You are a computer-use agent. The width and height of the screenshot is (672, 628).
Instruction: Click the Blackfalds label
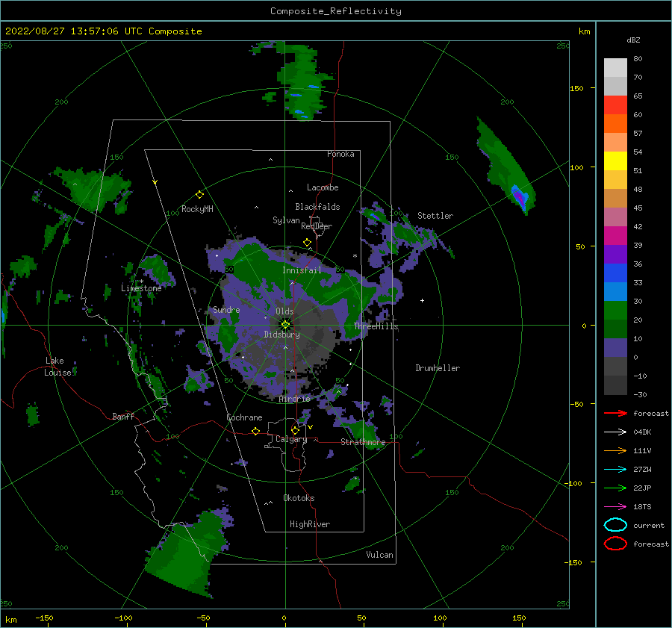click(x=317, y=207)
